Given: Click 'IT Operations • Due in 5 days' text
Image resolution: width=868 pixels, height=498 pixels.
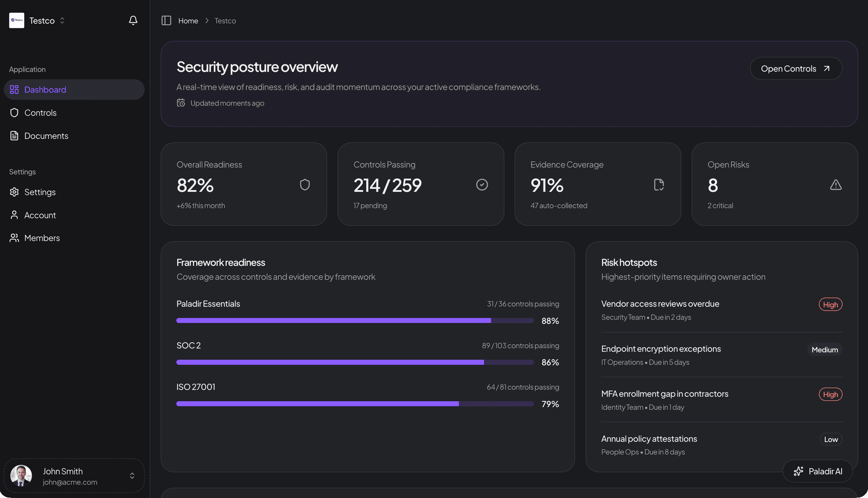Looking at the screenshot, I should coord(645,362).
